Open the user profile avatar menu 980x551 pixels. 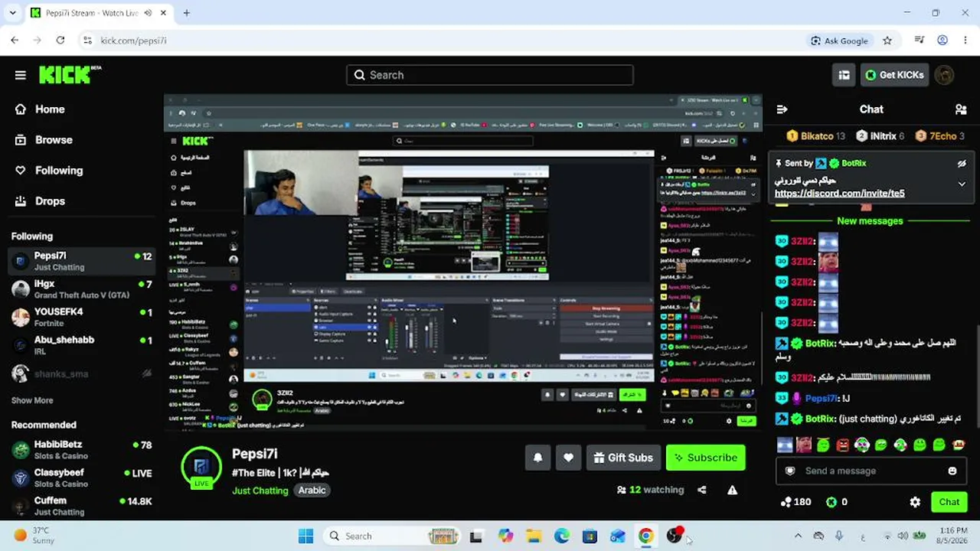click(944, 75)
